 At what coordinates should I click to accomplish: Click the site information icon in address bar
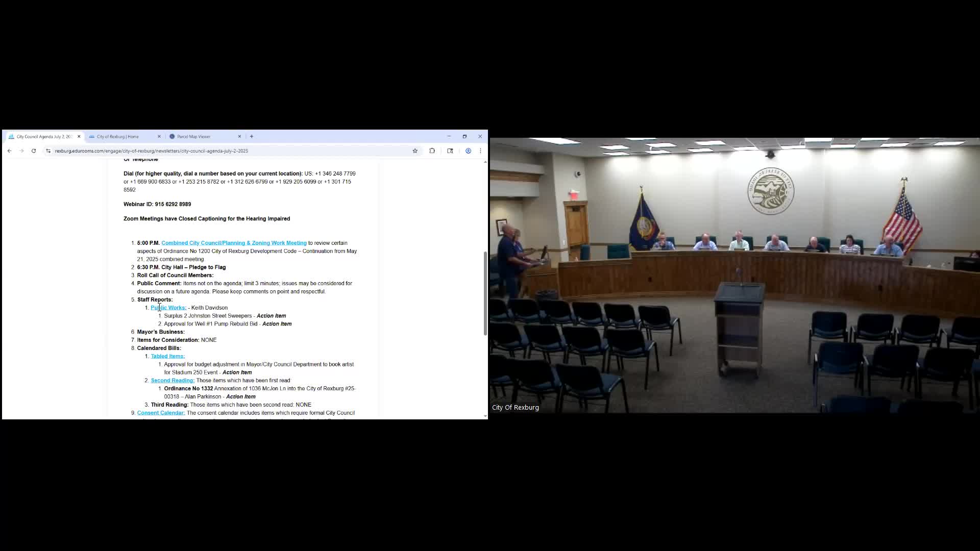(x=48, y=151)
